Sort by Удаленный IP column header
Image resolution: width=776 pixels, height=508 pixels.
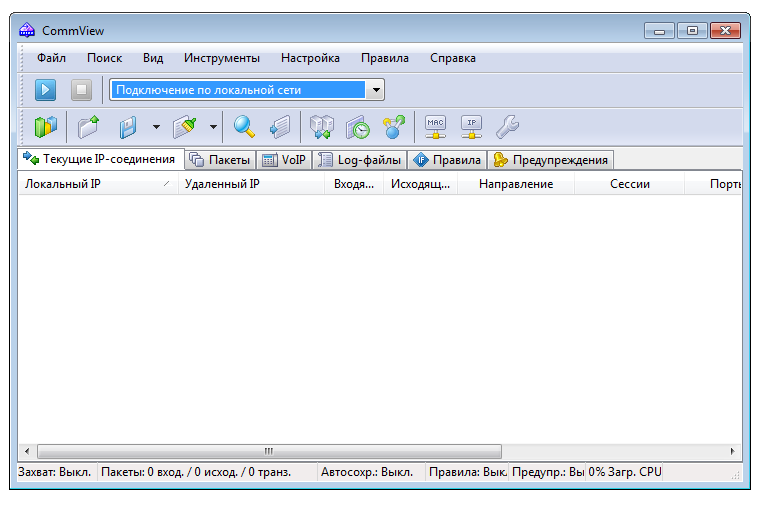tap(251, 184)
